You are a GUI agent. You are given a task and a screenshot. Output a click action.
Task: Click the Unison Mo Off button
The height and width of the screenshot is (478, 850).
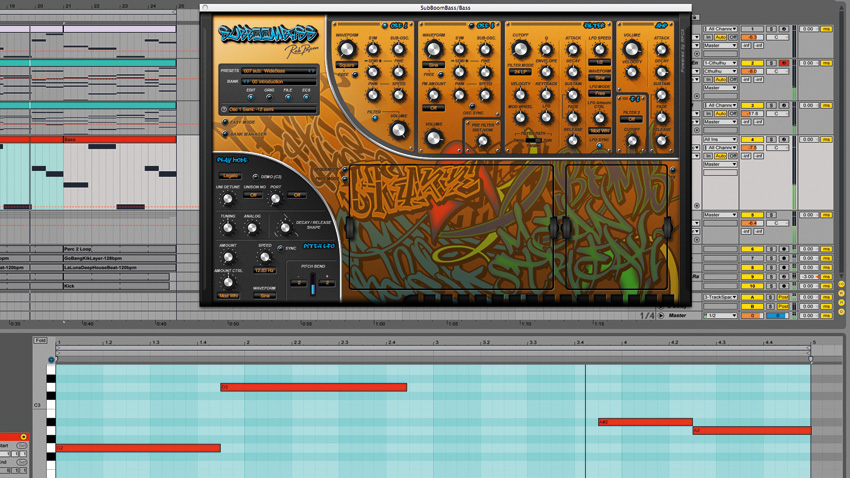[253, 195]
